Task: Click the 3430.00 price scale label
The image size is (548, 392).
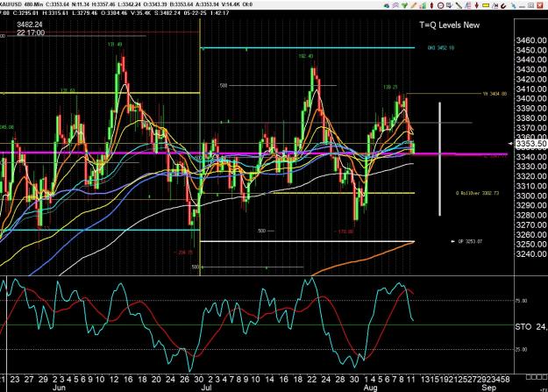Action: [x=531, y=69]
